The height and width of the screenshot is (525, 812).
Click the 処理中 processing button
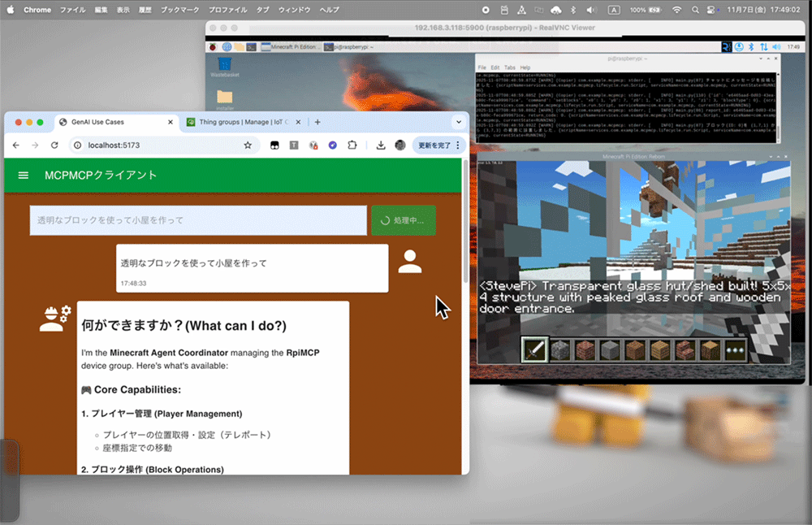pos(403,220)
